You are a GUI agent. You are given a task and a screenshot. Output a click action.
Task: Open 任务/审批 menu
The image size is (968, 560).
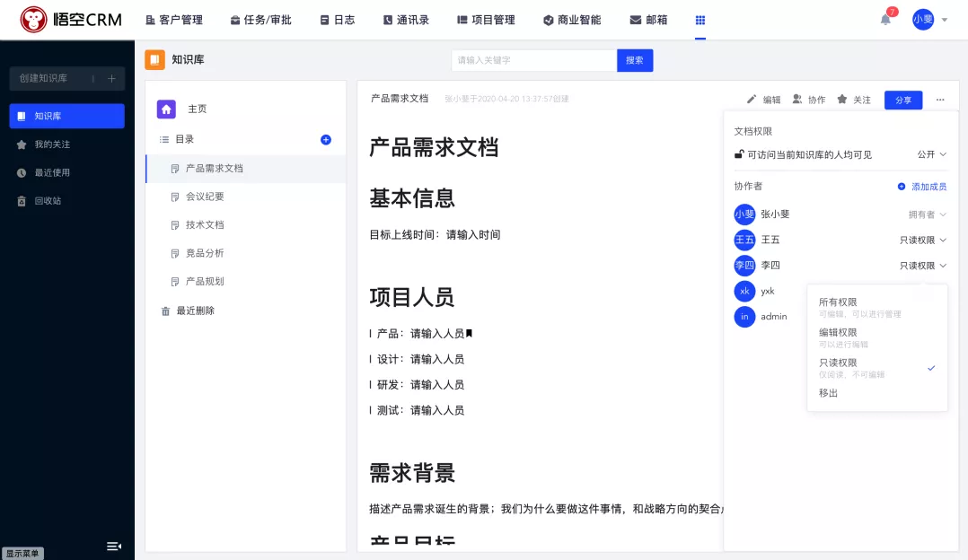click(260, 20)
